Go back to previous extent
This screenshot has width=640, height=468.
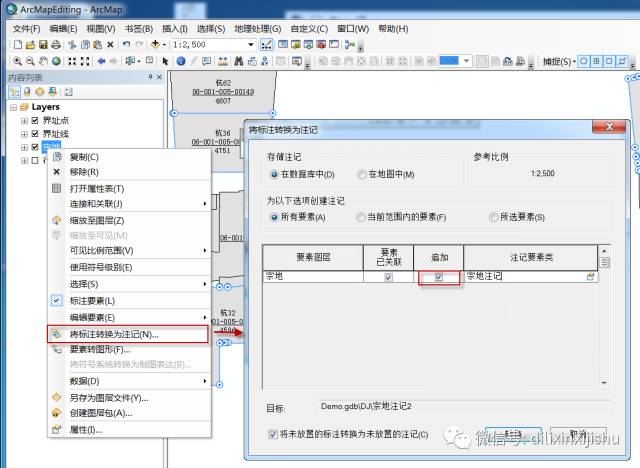pos(101,61)
